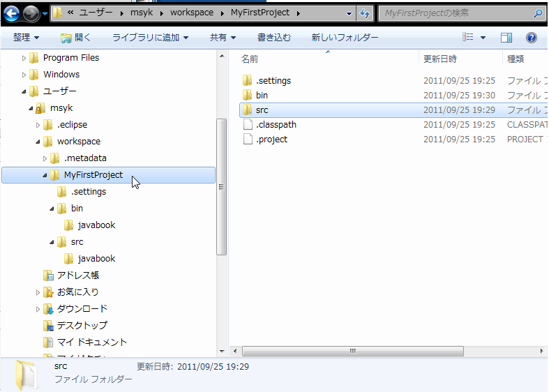Screen dimensions: 549x392
Task: Click the search magnifier icon
Action: click(x=538, y=13)
